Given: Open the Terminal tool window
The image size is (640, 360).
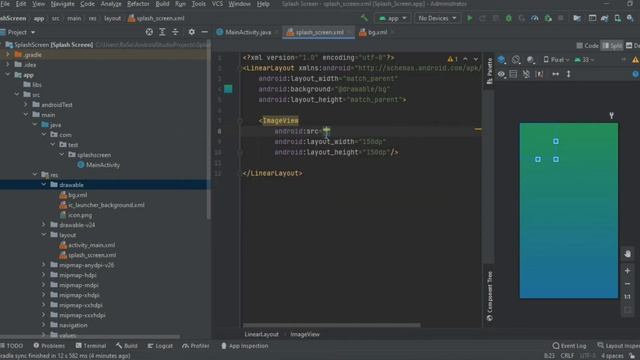Looking at the screenshot, I should tap(91, 346).
